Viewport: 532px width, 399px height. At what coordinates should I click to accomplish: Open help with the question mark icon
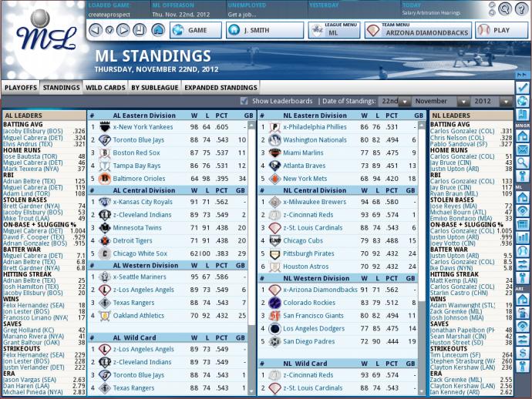coord(521,8)
